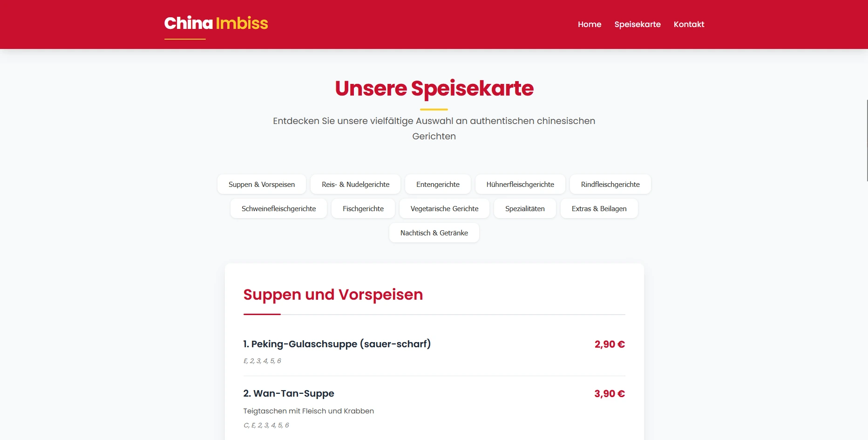Click the China Imbiss logo
This screenshot has width=868, height=440.
click(x=216, y=23)
